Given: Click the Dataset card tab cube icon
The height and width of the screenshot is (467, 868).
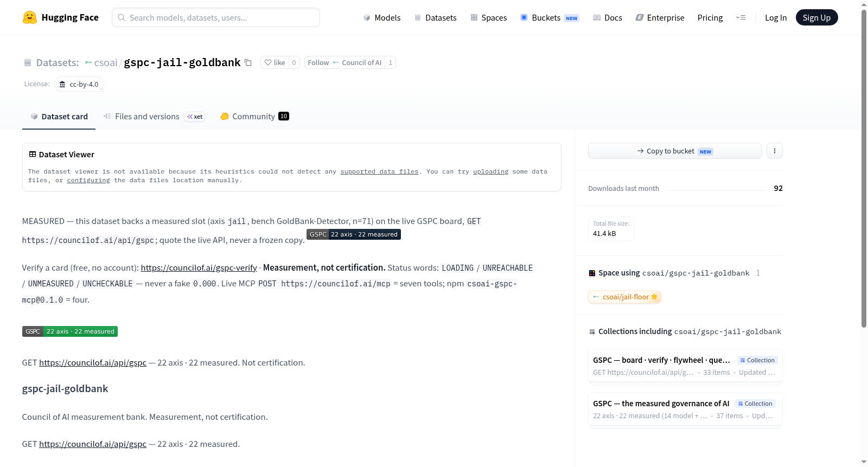Looking at the screenshot, I should (x=34, y=116).
